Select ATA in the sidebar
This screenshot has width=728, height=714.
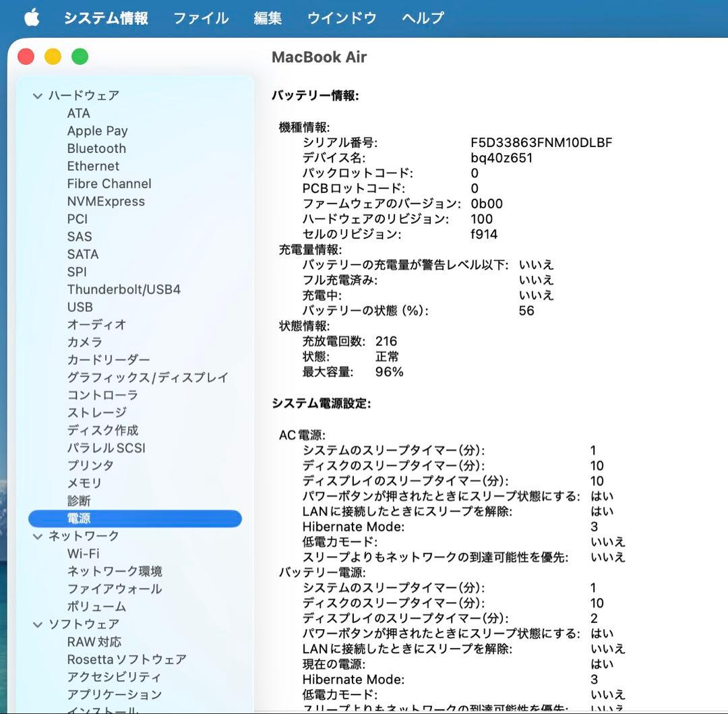78,113
